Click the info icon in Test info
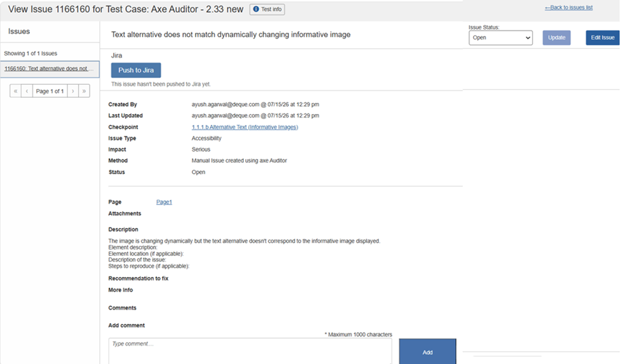 pos(256,9)
